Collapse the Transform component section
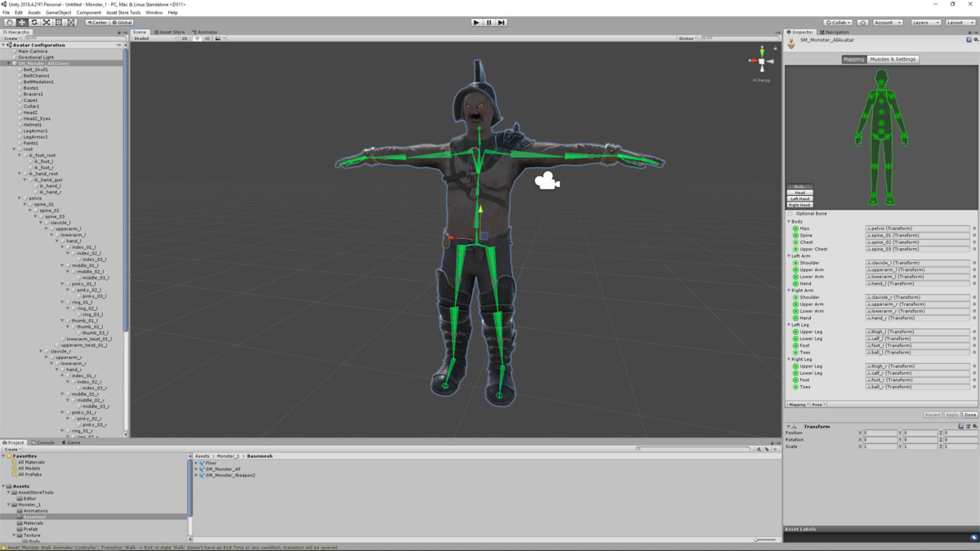 point(789,426)
